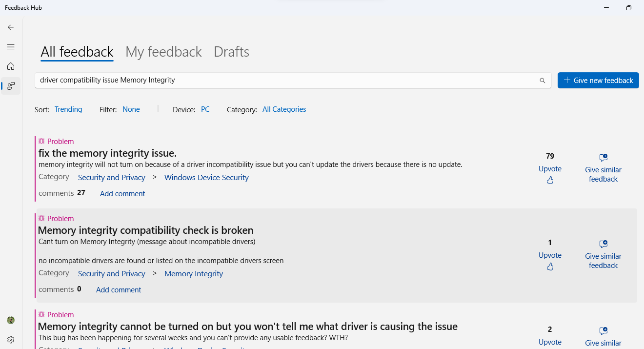The height and width of the screenshot is (349, 644).
Task: Open 'Memory integrity compatibility check is broken' title
Action: pos(145,230)
